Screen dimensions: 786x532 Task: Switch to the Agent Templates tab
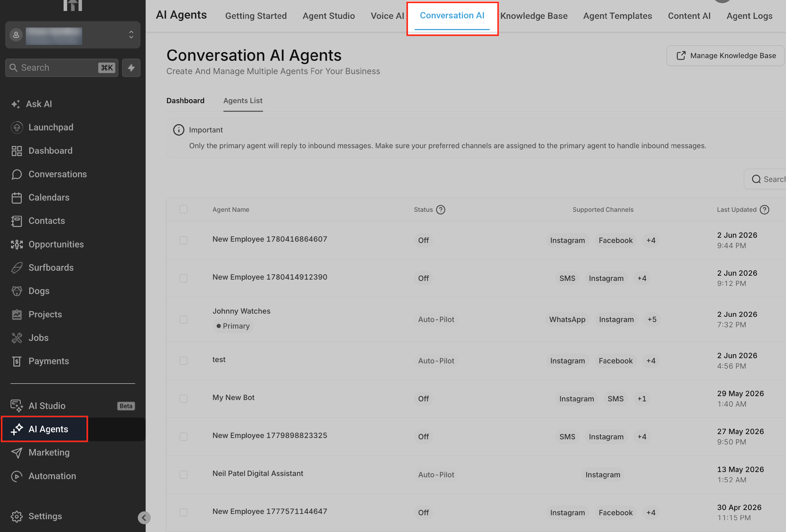617,16
